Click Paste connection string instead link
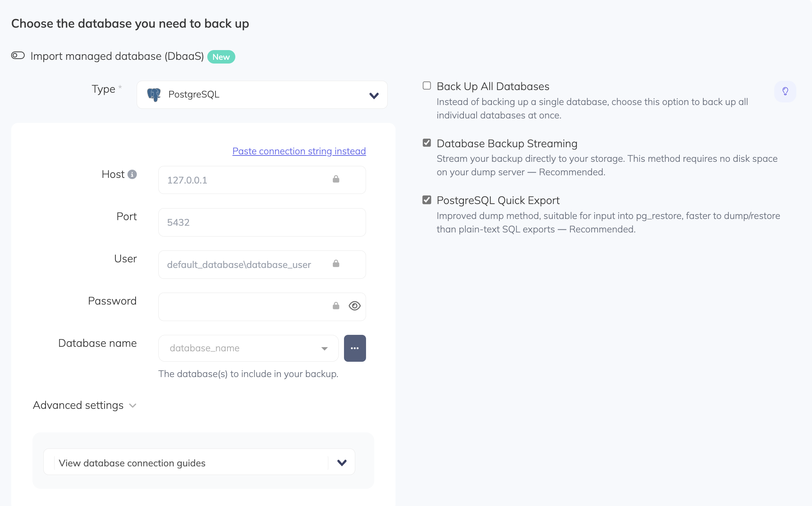The height and width of the screenshot is (506, 812). coord(299,151)
